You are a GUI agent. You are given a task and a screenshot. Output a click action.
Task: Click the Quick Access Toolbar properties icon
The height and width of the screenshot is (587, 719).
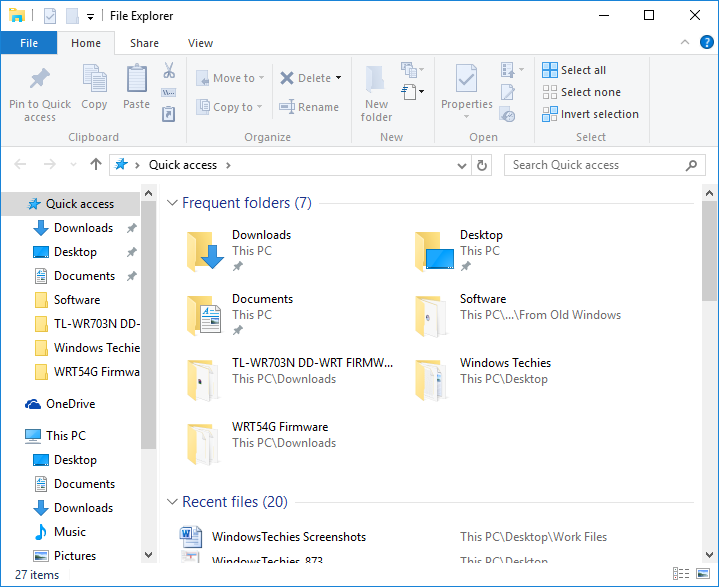pyautogui.click(x=50, y=16)
